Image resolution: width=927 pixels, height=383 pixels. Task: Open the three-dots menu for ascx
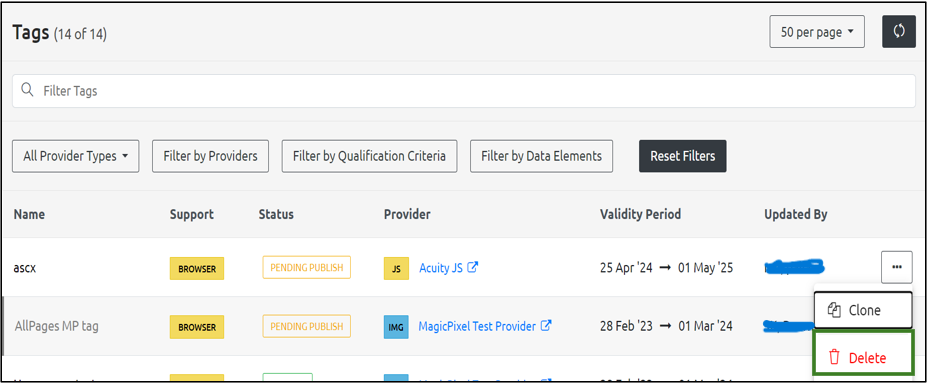point(896,267)
